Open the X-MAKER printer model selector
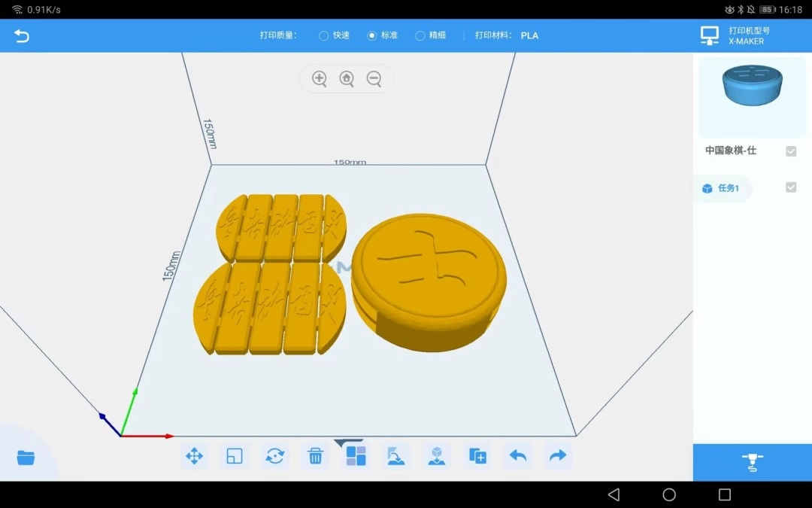 coord(752,35)
